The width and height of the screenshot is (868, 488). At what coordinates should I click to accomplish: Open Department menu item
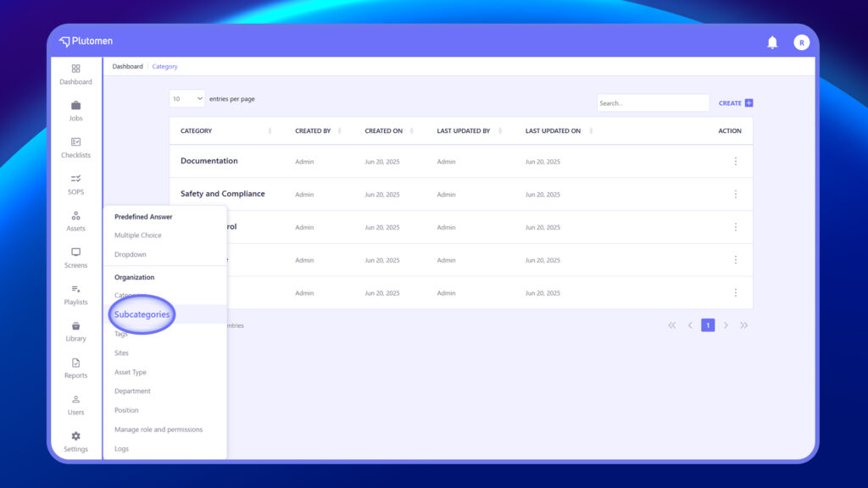point(132,391)
